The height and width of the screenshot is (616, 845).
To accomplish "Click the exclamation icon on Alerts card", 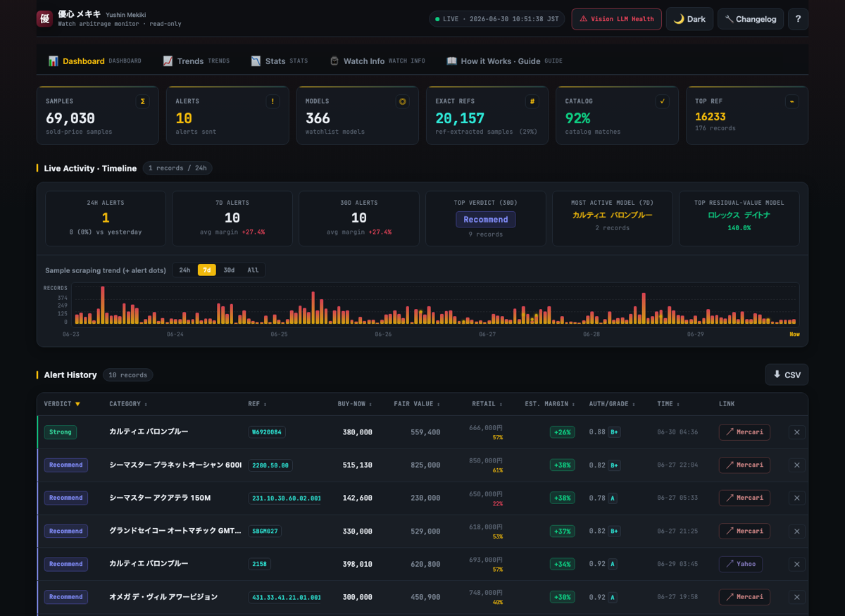I will (x=273, y=101).
